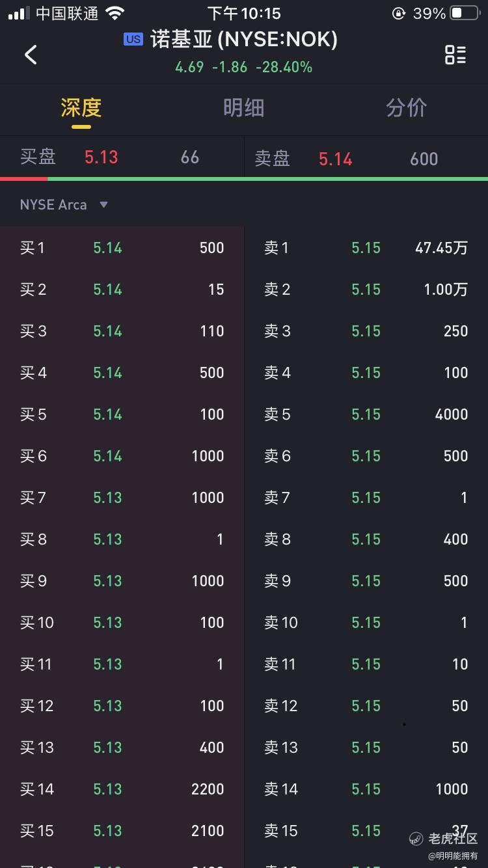
Task: Tap the 诺基亚 (NYSE:NOK) title
Action: point(244,40)
